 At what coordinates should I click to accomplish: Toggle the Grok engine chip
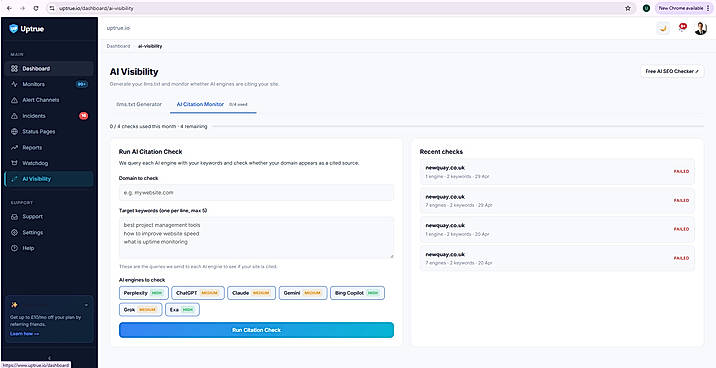140,310
